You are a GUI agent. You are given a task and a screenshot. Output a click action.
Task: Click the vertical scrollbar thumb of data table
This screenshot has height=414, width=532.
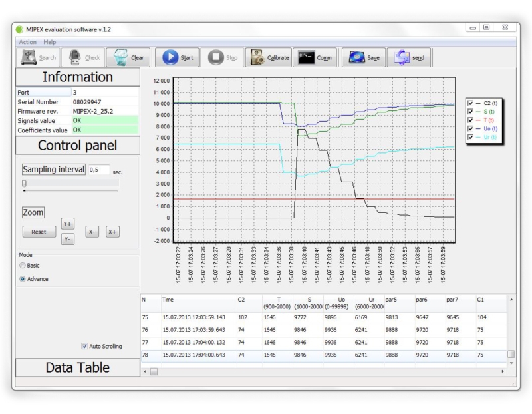coord(511,354)
